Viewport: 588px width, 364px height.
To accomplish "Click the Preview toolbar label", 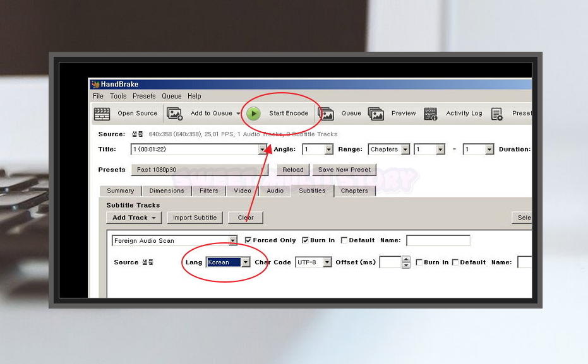I will (x=404, y=113).
